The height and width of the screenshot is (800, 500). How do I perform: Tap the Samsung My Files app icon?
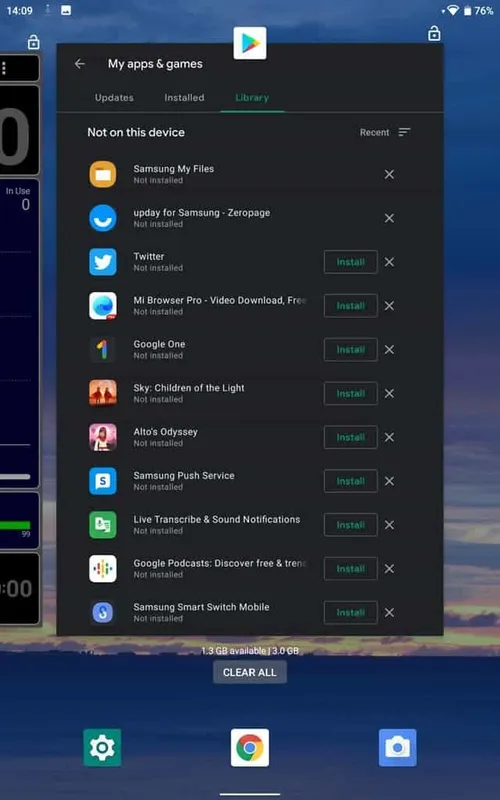[103, 174]
